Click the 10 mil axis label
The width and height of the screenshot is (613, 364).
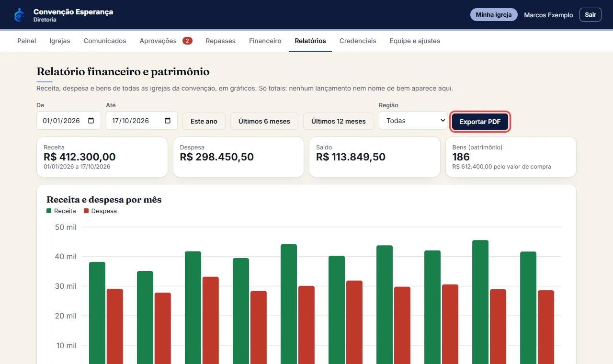point(66,345)
